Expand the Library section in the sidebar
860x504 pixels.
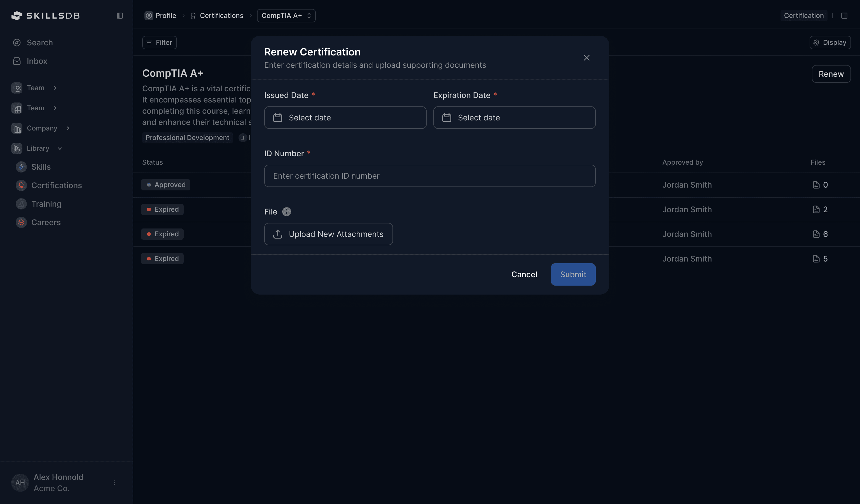click(x=60, y=148)
